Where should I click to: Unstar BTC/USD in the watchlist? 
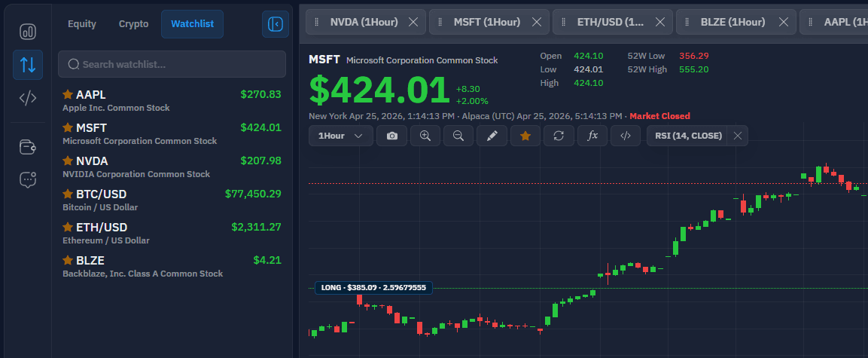click(x=68, y=194)
